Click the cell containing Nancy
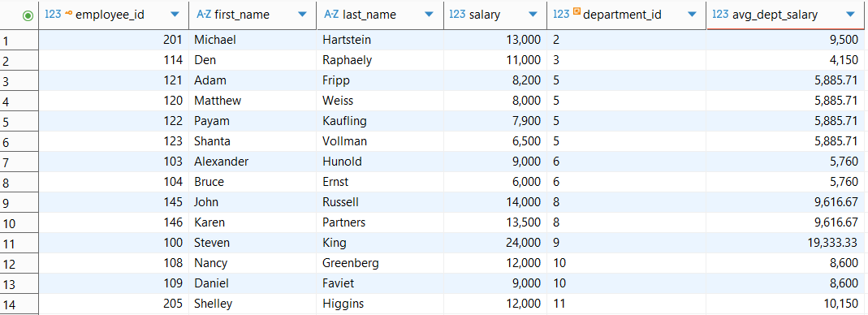The width and height of the screenshot is (868, 315). [253, 263]
